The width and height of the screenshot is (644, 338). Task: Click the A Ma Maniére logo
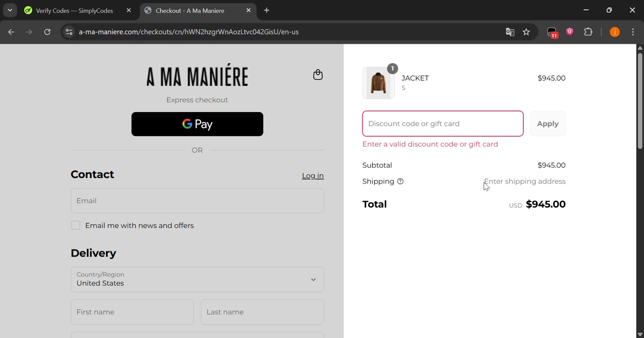click(197, 75)
